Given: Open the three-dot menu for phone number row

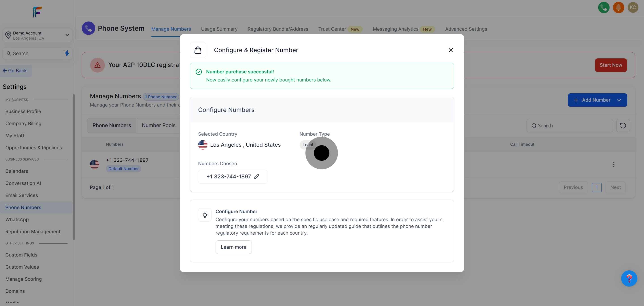Looking at the screenshot, I should (x=614, y=164).
